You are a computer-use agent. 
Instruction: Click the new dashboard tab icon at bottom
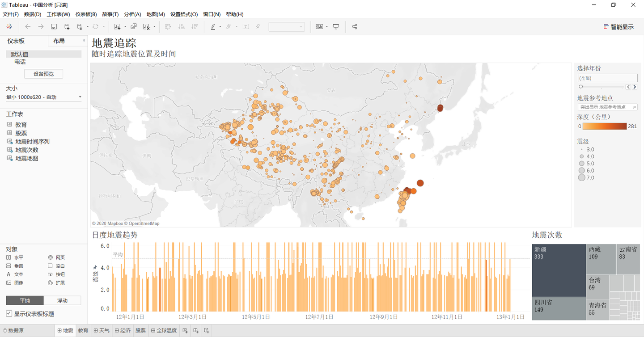(x=195, y=331)
